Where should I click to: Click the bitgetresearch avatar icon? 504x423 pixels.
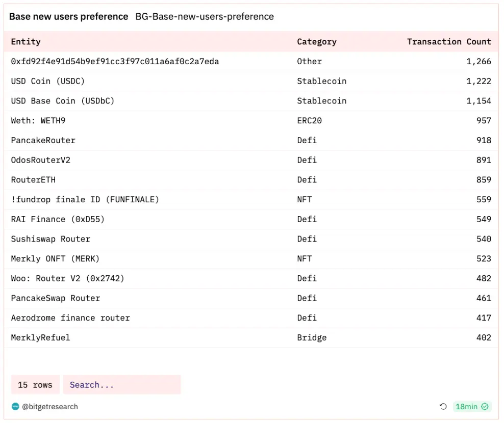click(x=15, y=406)
